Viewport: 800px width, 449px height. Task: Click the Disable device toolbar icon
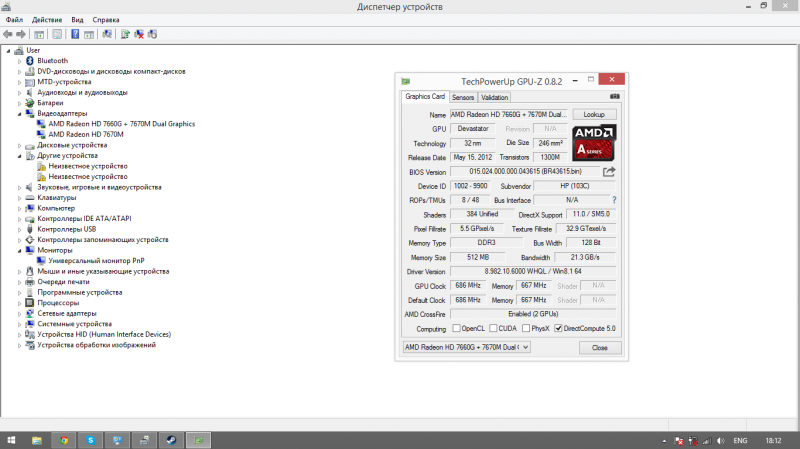click(152, 34)
